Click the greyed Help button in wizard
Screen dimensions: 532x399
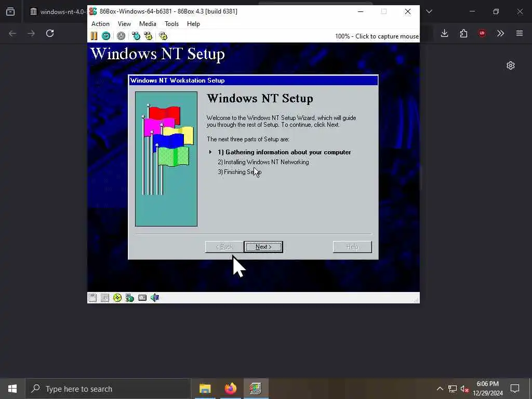tap(352, 247)
